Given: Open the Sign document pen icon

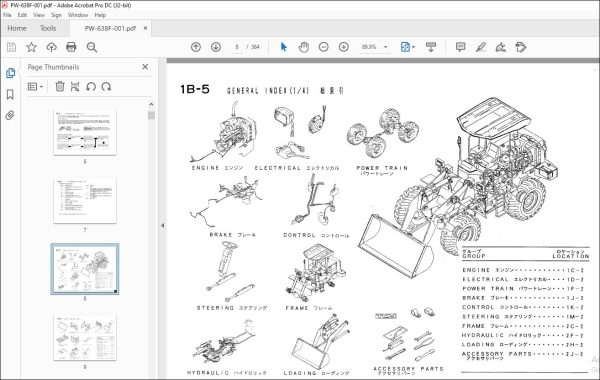Looking at the screenshot, I should [x=501, y=47].
